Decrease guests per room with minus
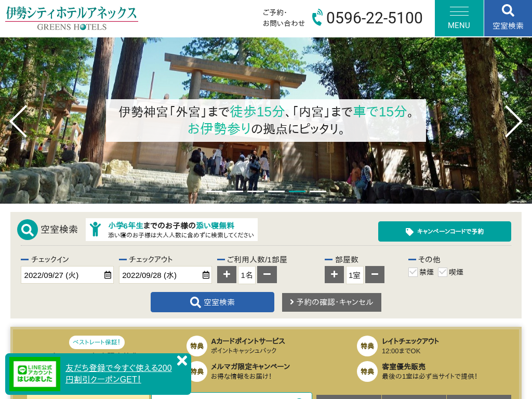The width and height of the screenshot is (532, 399). [x=267, y=274]
